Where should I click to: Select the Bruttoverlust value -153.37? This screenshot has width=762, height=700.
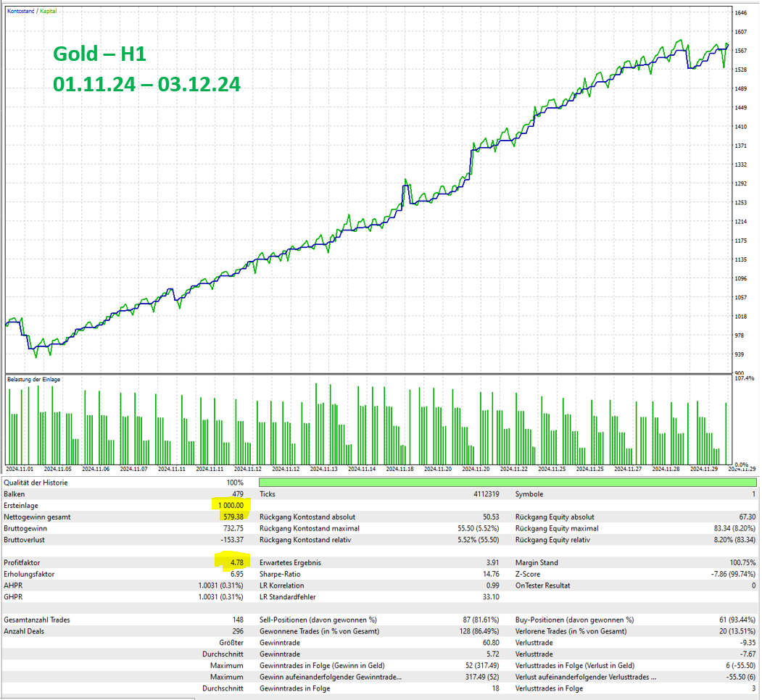(232, 540)
